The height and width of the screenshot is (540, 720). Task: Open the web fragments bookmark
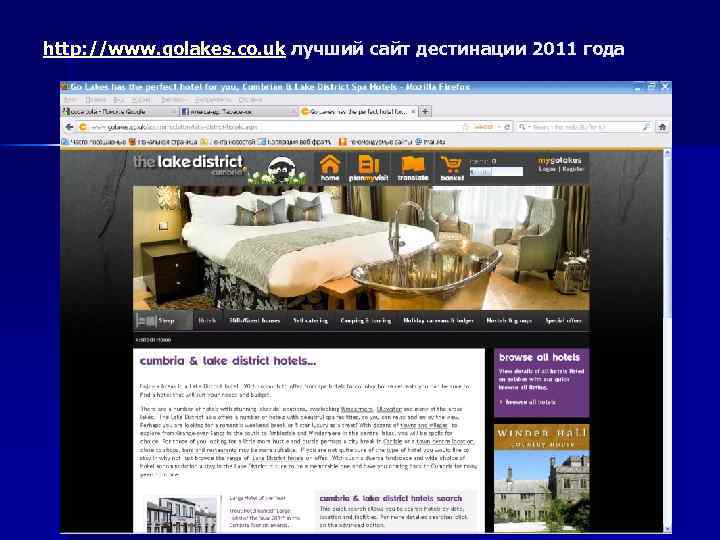coord(295,142)
